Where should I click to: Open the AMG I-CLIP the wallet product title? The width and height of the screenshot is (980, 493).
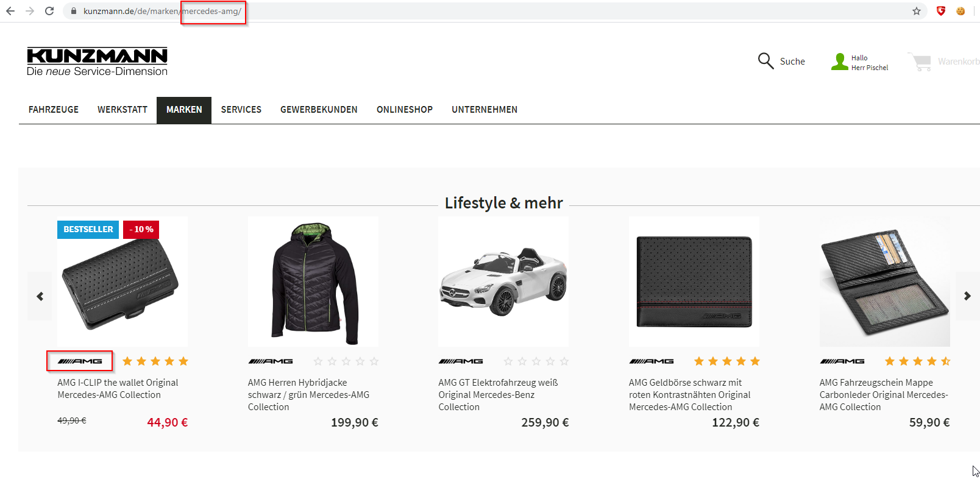118,389
